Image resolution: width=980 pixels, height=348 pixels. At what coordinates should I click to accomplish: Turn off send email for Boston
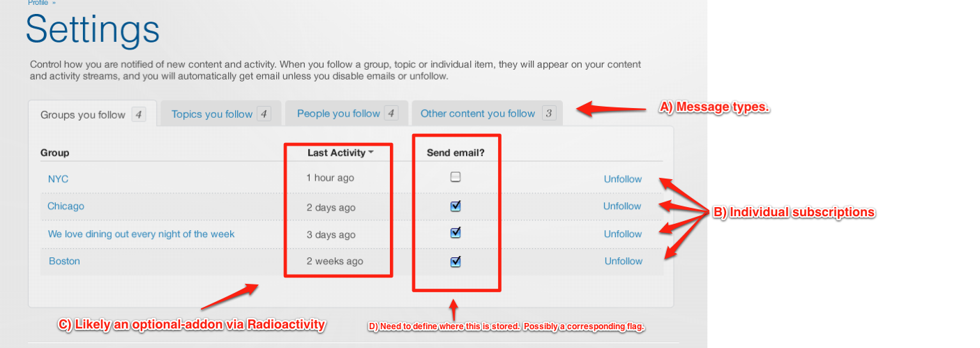tap(455, 262)
